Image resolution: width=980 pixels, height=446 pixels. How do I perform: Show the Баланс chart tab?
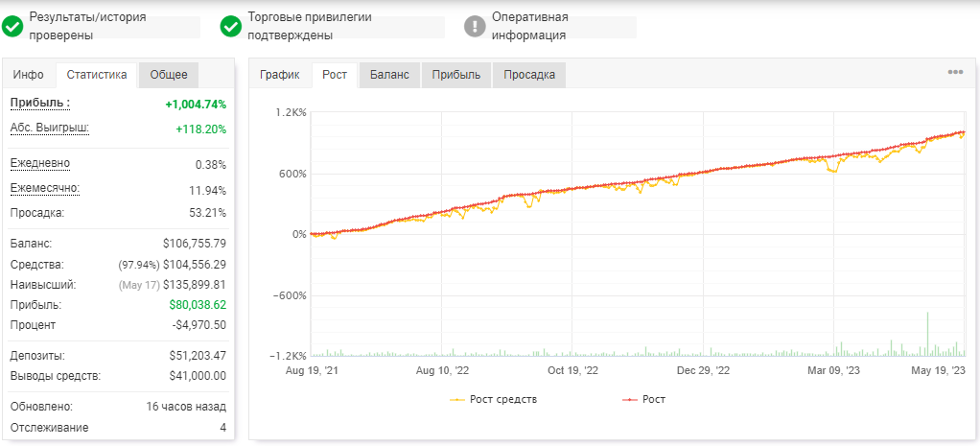[x=389, y=75]
